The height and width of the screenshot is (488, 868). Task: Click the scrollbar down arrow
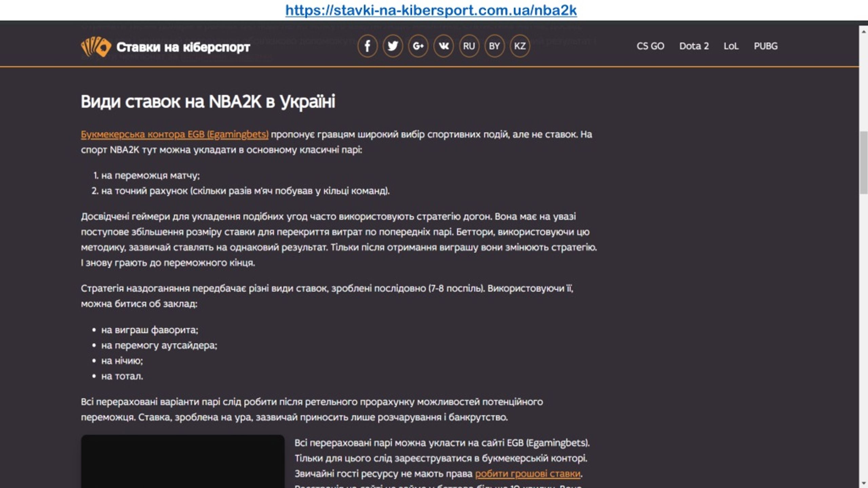point(863,483)
